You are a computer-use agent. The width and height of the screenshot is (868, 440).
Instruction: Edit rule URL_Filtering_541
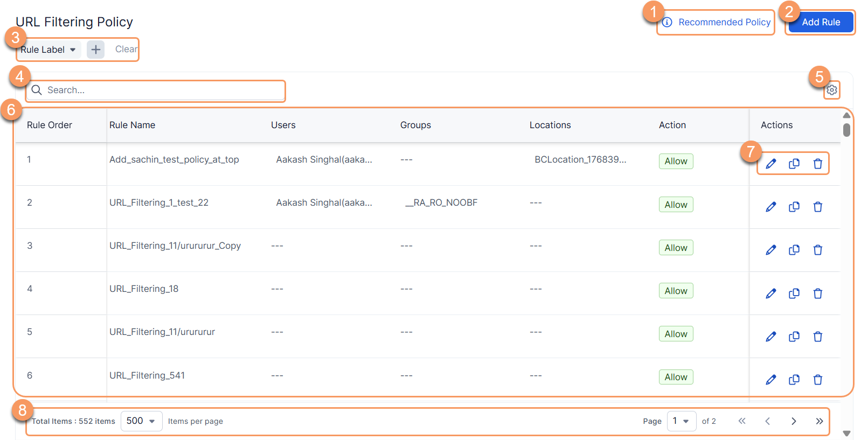tap(771, 380)
